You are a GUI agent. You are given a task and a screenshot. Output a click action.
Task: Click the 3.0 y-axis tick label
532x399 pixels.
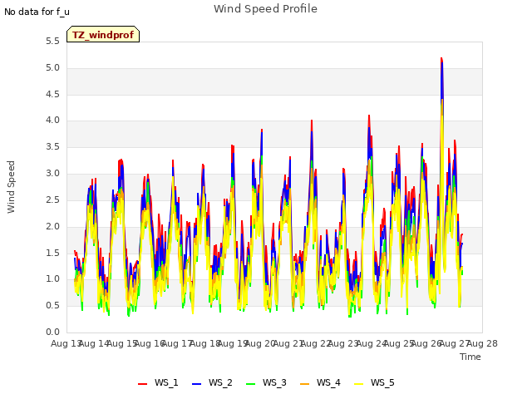click(52, 174)
